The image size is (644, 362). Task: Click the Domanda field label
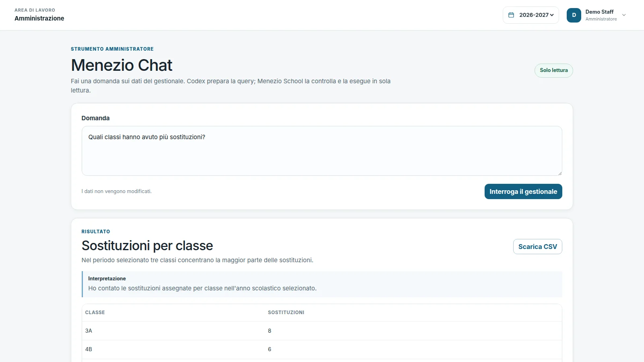(x=95, y=118)
